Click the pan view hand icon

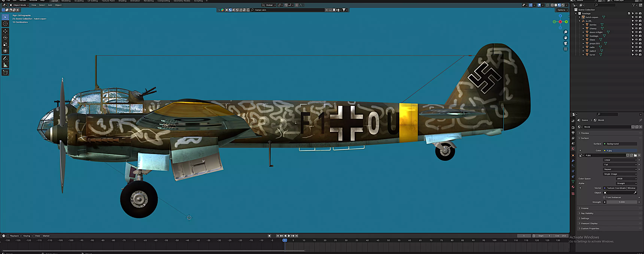click(x=566, y=38)
